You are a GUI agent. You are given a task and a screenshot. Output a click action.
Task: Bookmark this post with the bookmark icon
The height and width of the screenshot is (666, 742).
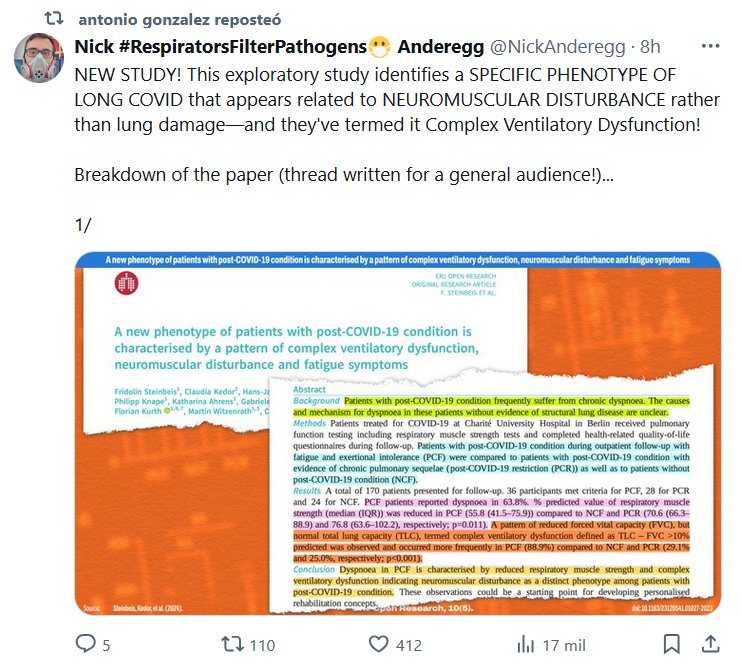tap(671, 644)
